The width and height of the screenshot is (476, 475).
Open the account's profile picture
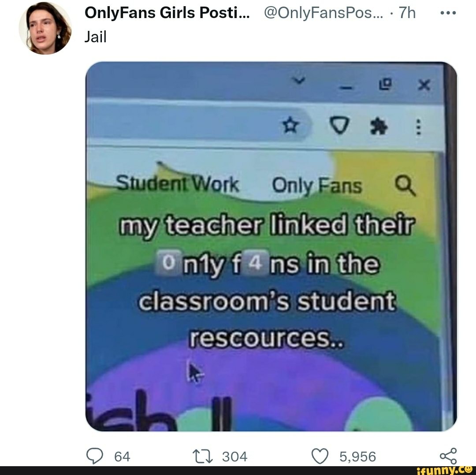click(45, 28)
